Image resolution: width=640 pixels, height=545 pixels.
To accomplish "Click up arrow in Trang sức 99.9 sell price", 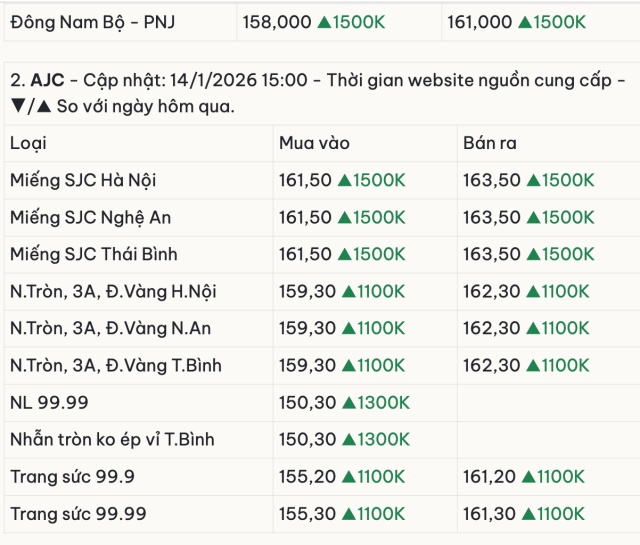I will (532, 476).
